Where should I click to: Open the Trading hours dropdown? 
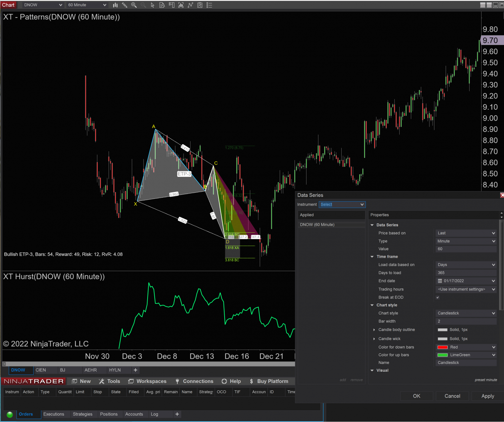point(466,289)
